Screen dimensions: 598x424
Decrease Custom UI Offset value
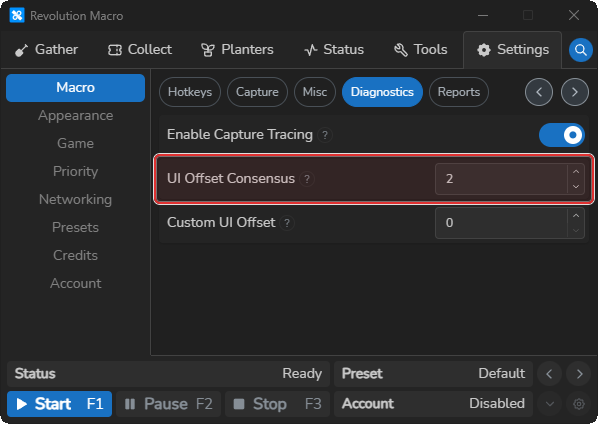(576, 231)
